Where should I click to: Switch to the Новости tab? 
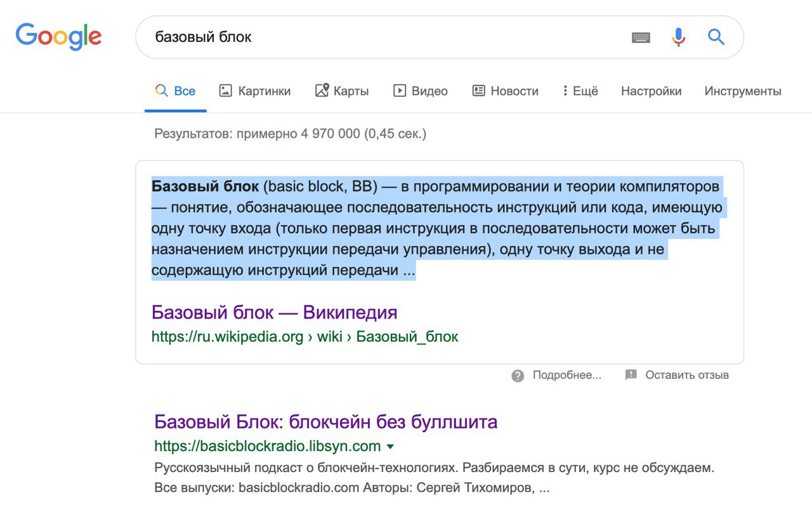tap(506, 91)
